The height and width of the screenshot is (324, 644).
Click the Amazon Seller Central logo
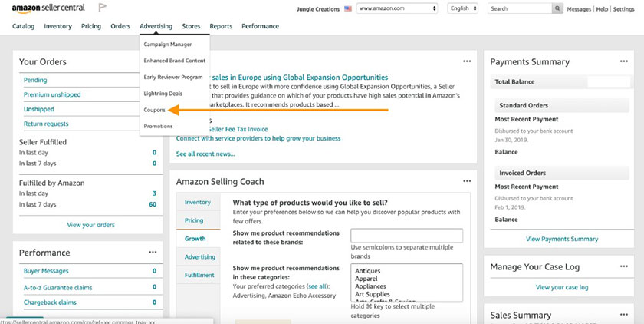point(48,8)
